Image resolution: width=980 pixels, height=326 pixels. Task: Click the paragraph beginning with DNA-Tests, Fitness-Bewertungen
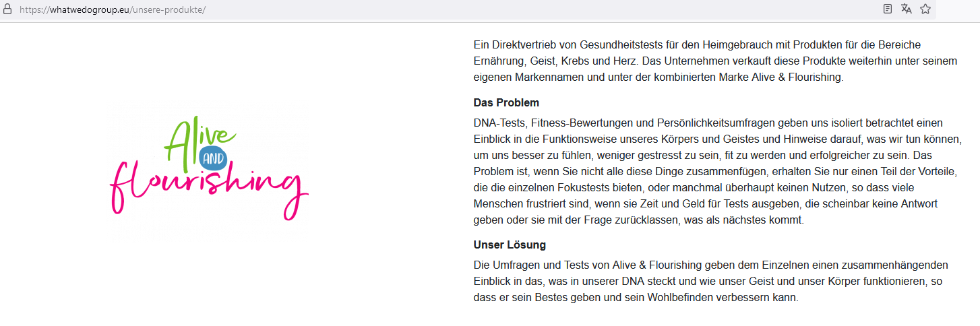716,172
